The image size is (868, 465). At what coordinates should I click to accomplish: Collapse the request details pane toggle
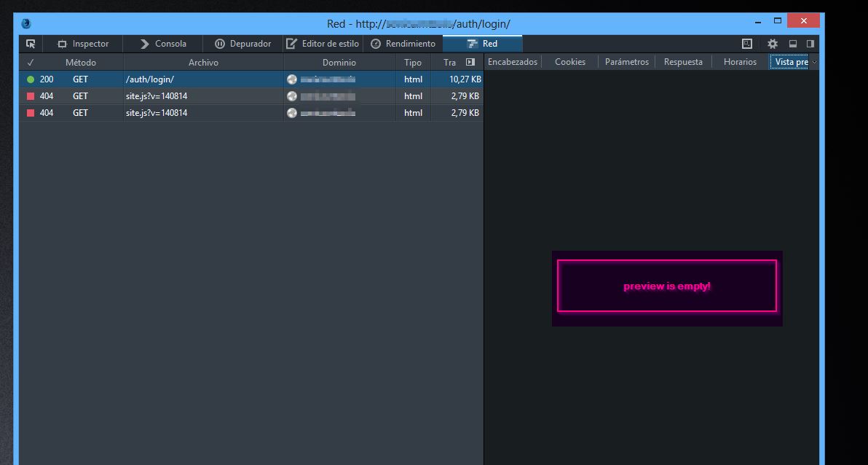coord(470,62)
